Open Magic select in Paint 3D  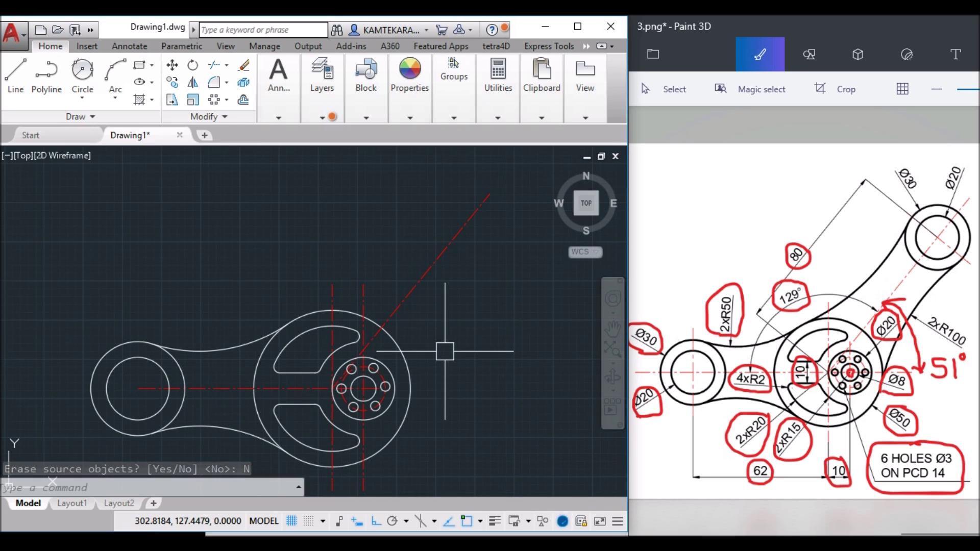pyautogui.click(x=750, y=89)
